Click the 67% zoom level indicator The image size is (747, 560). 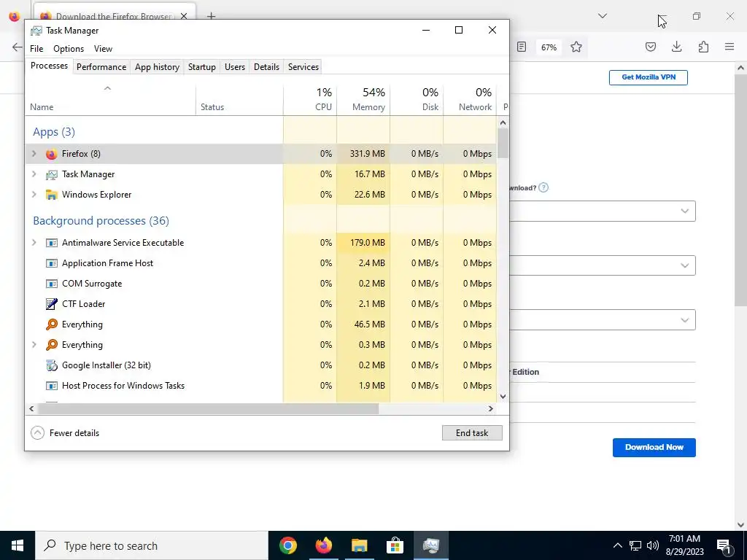[549, 47]
